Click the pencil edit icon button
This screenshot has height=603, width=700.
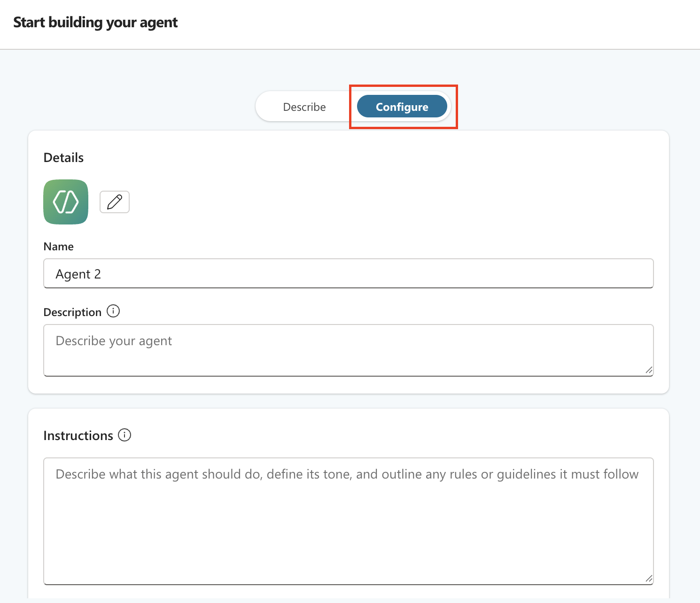click(115, 202)
